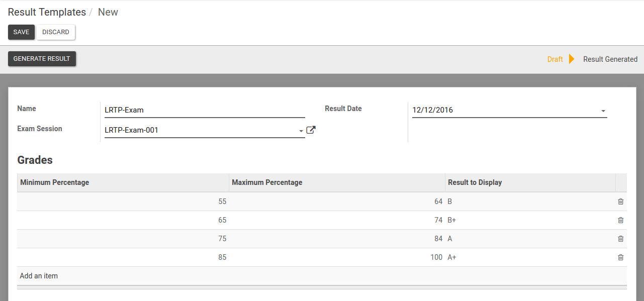Delete the grade B+ row
Viewport: 644px width, 301px height.
pyautogui.click(x=620, y=220)
